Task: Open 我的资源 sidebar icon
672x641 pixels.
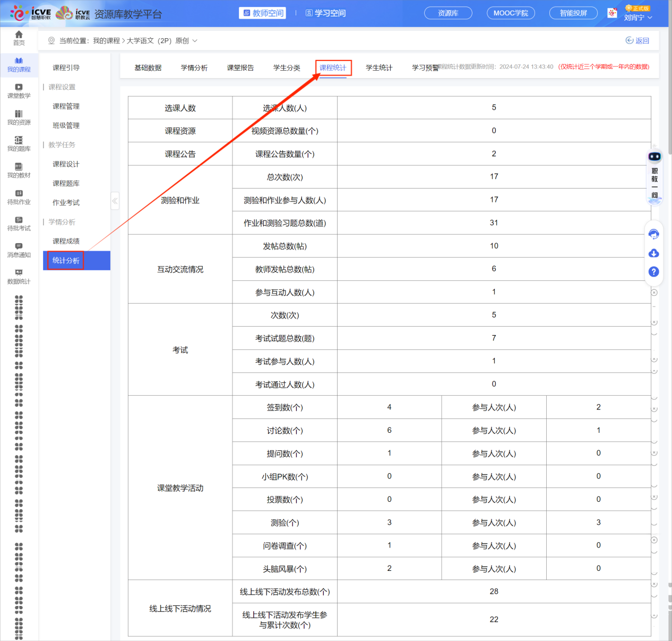Action: (x=19, y=117)
